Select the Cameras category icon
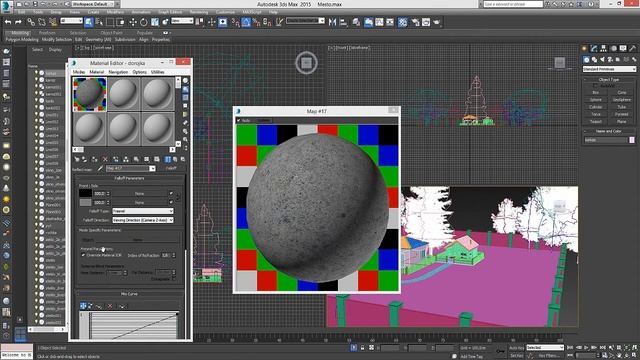The image size is (640, 360). [x=610, y=60]
